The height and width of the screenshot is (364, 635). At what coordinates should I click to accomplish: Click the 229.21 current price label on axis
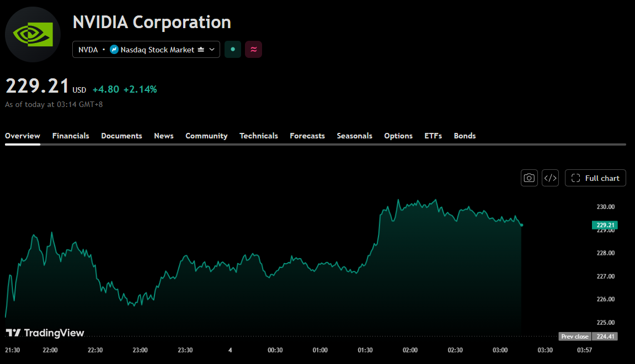605,225
